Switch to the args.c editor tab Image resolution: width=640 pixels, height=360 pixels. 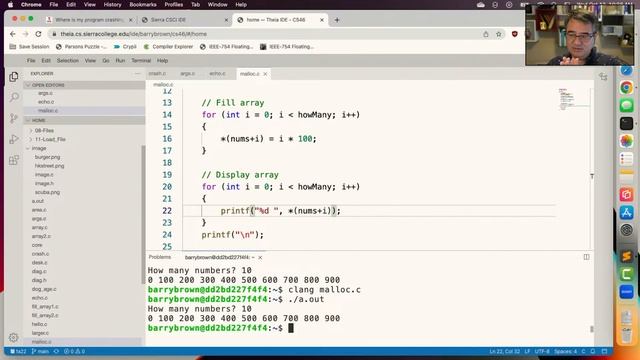click(187, 73)
